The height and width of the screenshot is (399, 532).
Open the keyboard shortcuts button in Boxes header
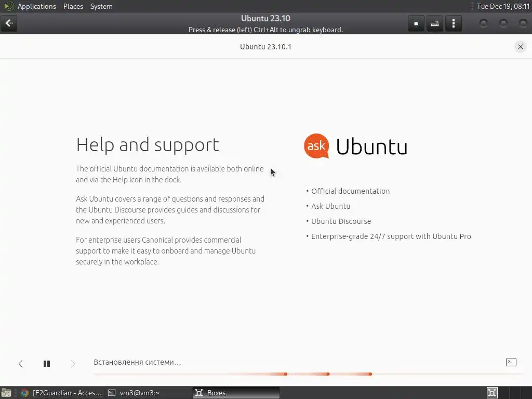point(435,23)
